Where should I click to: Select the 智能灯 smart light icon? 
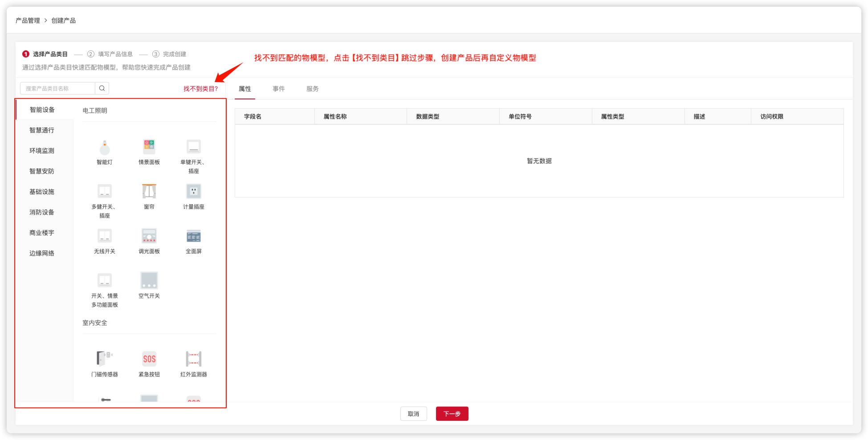[105, 147]
